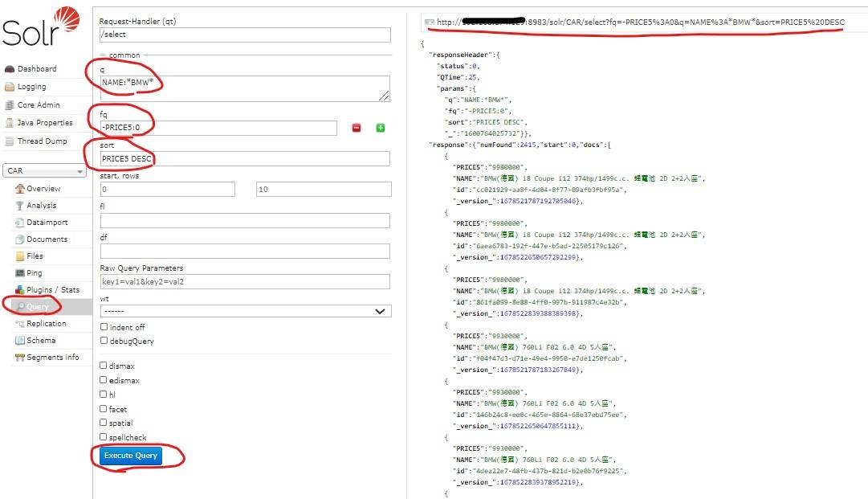Click the Raw Query Parameters field

click(x=245, y=282)
